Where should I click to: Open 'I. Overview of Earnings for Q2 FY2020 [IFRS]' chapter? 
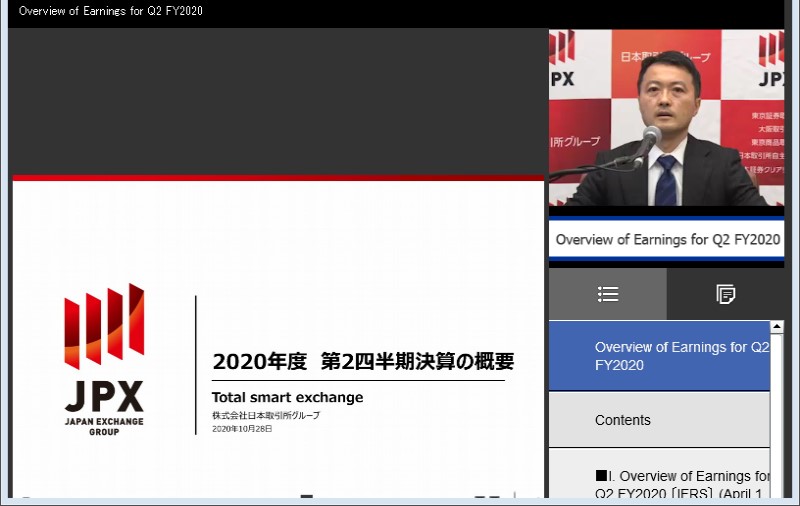[659, 474]
